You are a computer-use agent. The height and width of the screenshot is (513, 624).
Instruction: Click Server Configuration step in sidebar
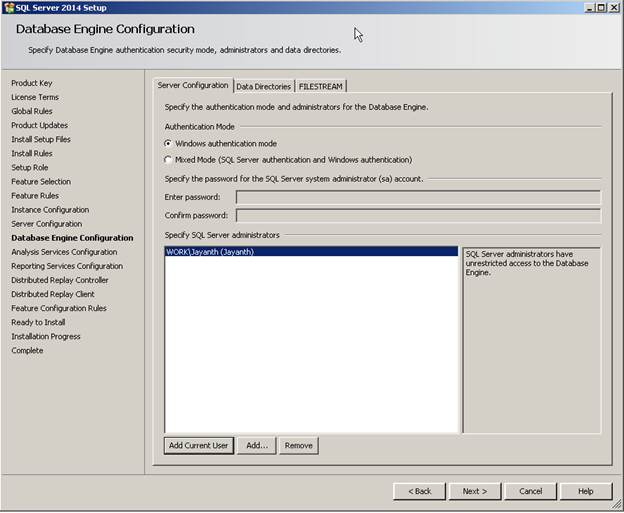47,224
